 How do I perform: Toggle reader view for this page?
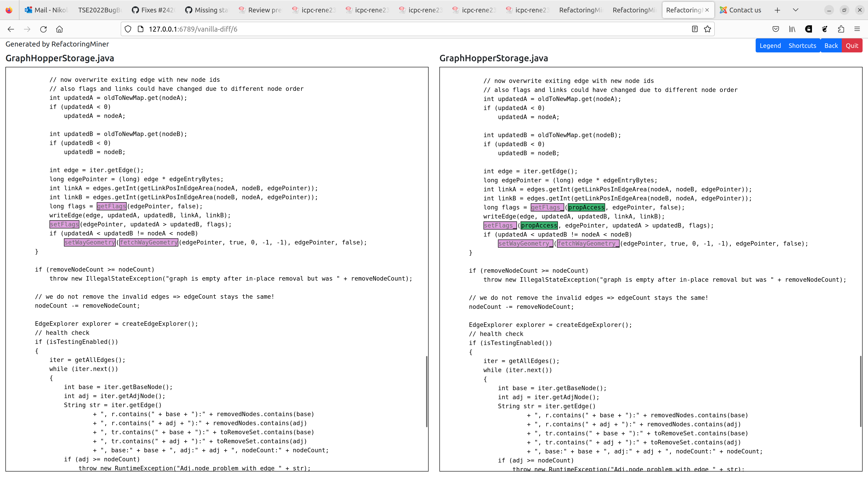(x=694, y=29)
